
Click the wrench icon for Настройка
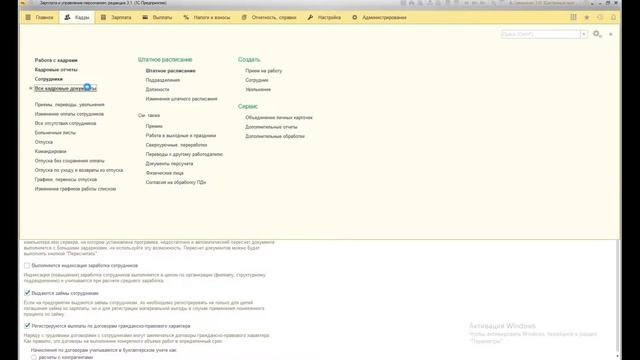310,18
